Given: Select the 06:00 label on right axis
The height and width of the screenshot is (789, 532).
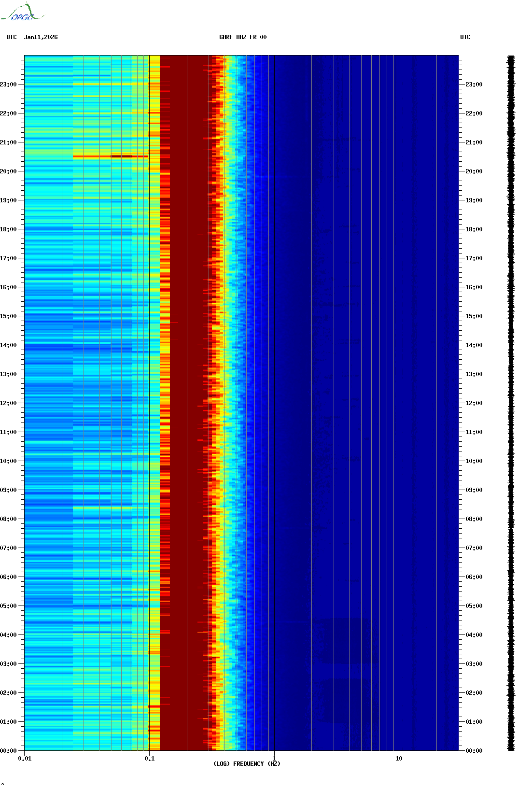Looking at the screenshot, I should (x=474, y=577).
